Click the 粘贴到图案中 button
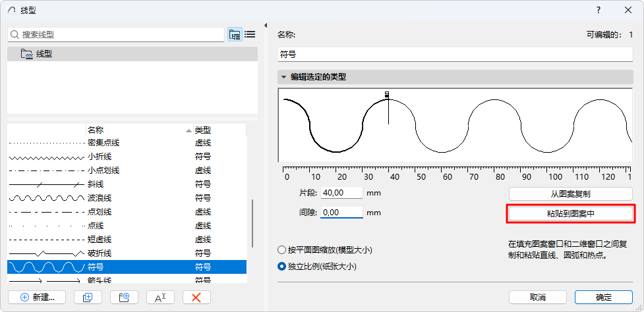Screen dimensions: 644x312 tap(570, 214)
